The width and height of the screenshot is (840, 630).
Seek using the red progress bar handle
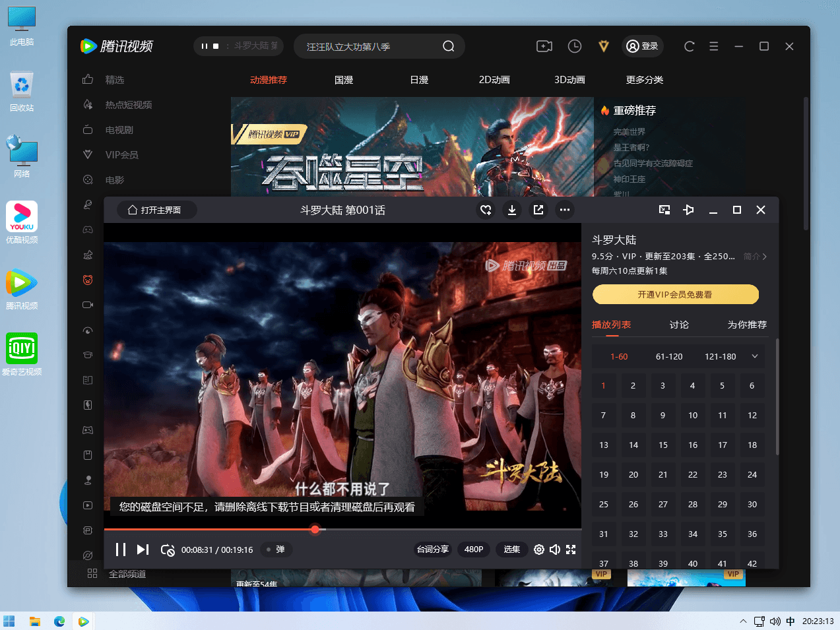click(x=315, y=529)
